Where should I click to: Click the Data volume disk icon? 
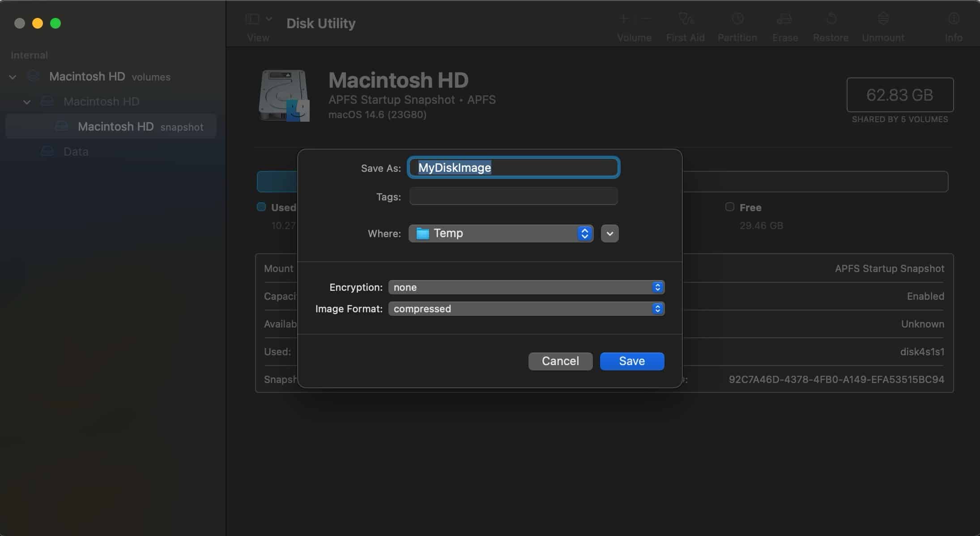(x=47, y=152)
